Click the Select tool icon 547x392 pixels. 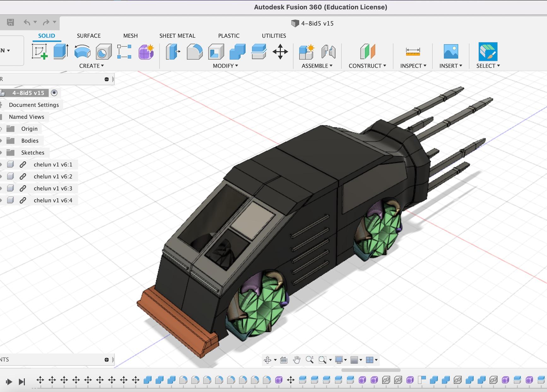click(488, 51)
